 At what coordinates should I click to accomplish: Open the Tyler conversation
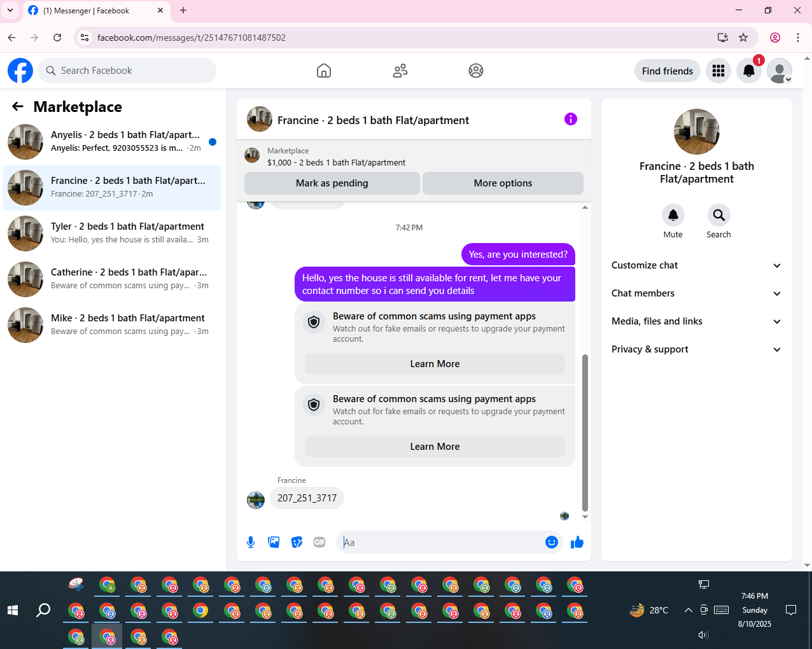click(x=112, y=234)
